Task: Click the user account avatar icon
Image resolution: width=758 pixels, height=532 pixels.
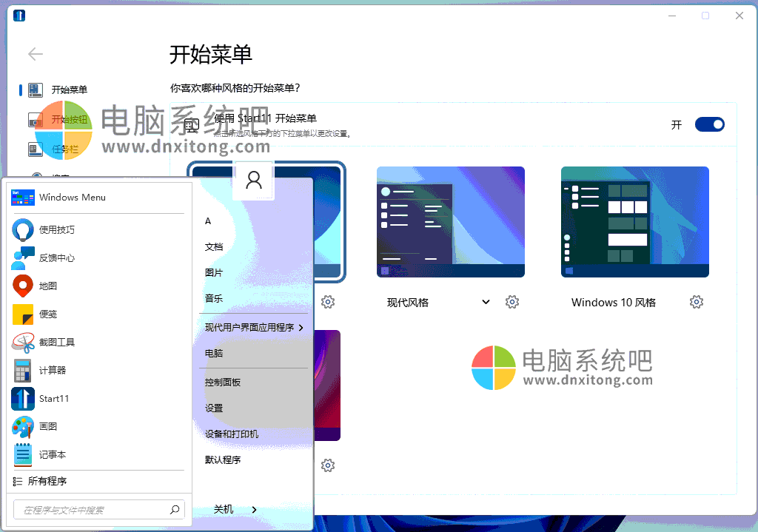Action: (x=254, y=181)
